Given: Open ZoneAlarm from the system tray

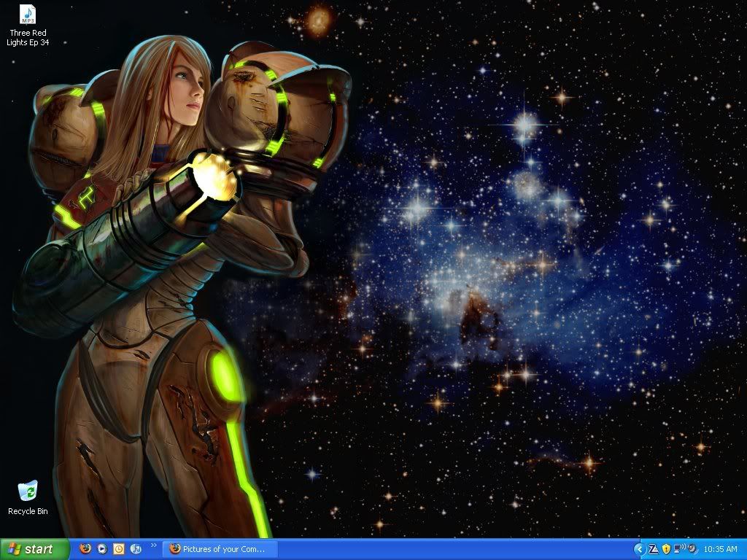Looking at the screenshot, I should [654, 549].
